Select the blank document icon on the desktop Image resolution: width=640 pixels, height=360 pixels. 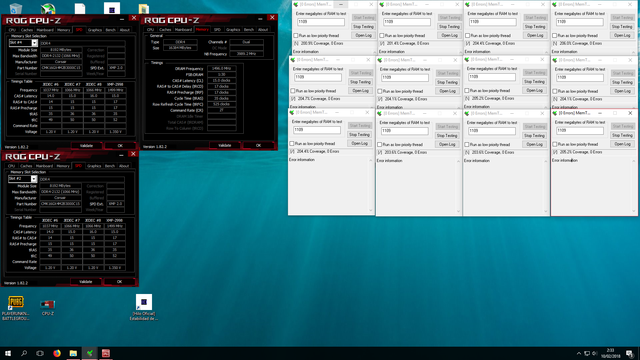80,8
